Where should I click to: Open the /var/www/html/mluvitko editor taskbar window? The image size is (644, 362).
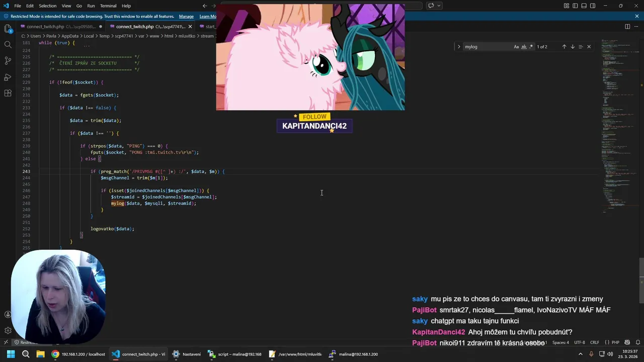pos(295,354)
